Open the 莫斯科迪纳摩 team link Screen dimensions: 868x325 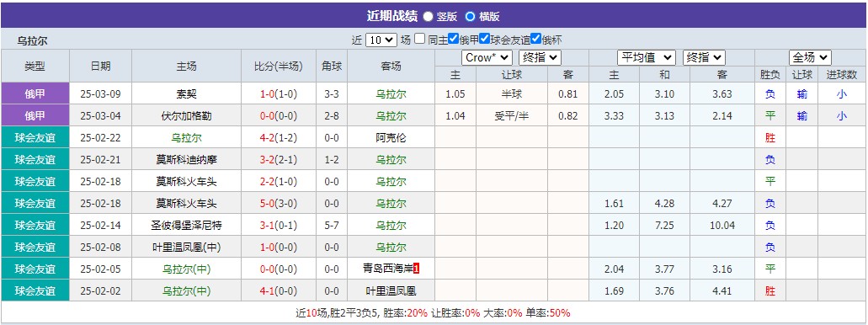tap(186, 159)
